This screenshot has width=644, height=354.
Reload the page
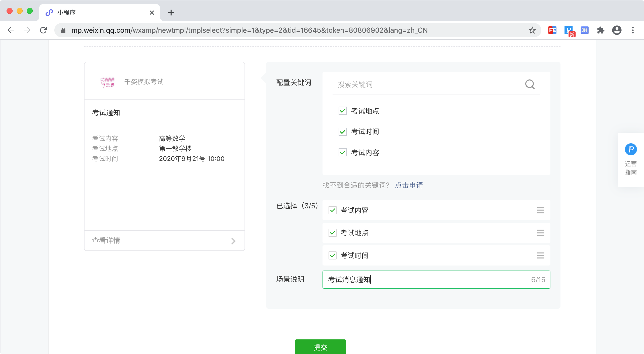coord(44,30)
